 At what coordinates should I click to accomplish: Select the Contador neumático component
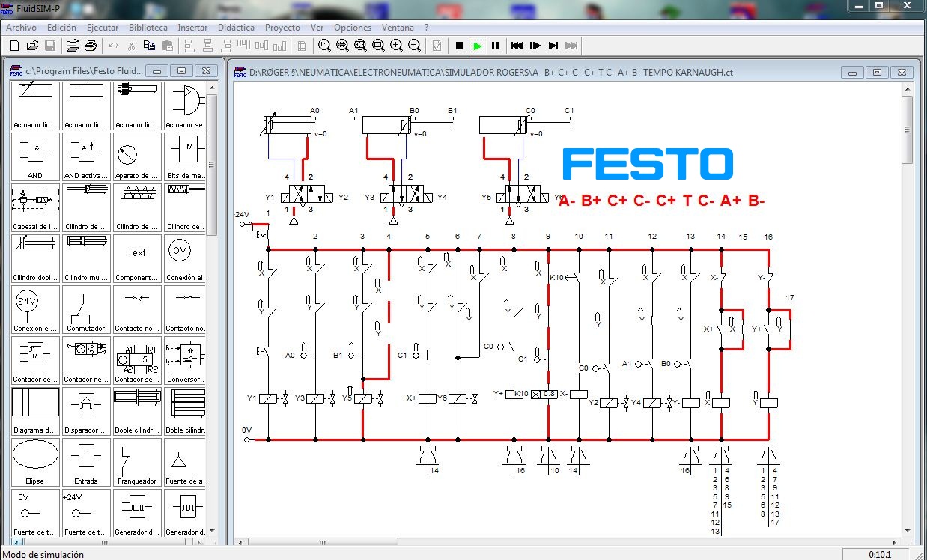click(x=86, y=360)
